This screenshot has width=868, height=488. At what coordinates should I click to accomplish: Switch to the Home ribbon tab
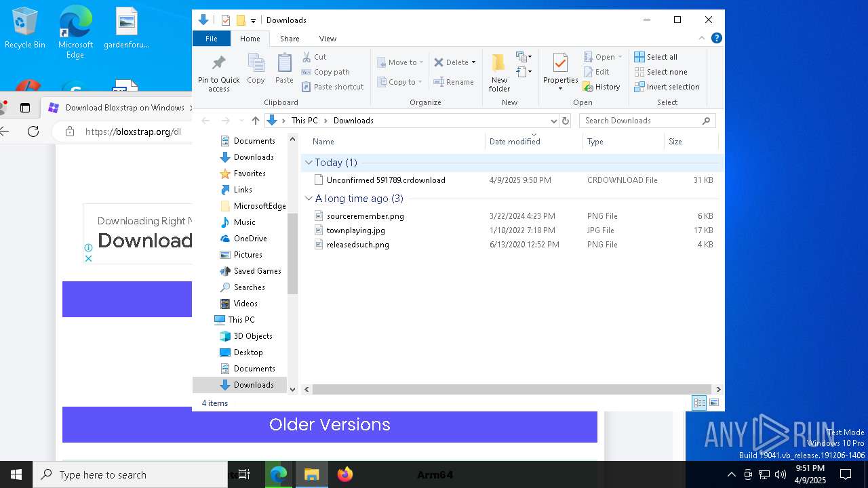250,39
